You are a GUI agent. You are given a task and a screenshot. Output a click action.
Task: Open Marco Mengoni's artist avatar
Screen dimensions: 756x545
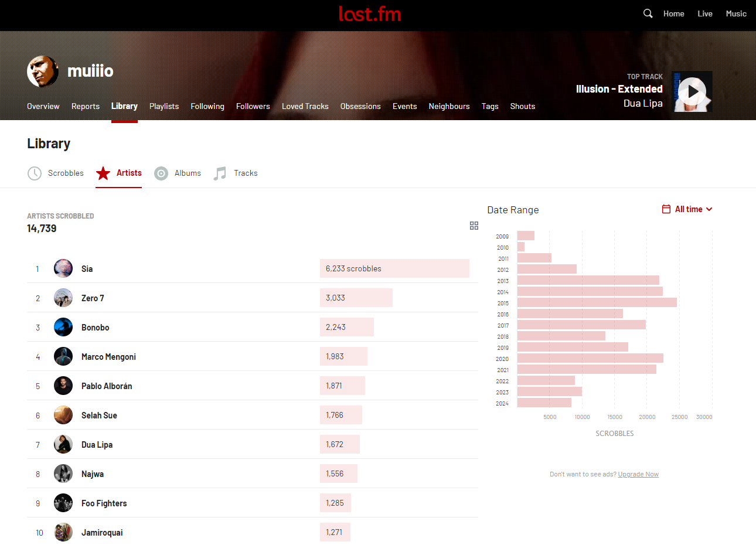point(63,356)
